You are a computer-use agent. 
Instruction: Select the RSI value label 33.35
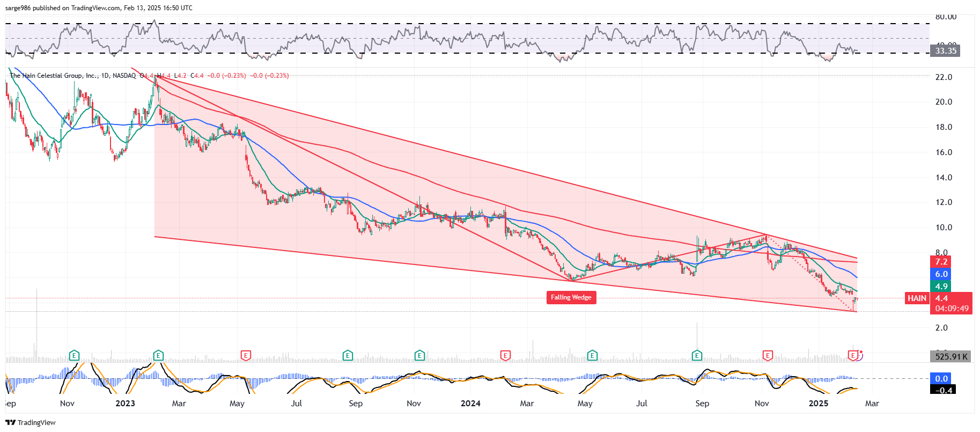tap(945, 51)
